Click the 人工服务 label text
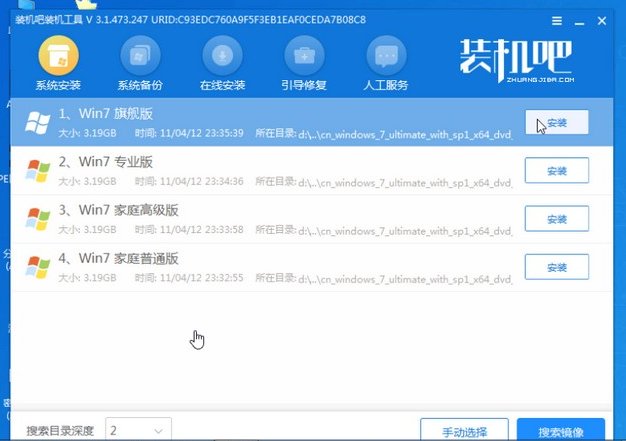This screenshot has height=441, width=626. pos(386,85)
